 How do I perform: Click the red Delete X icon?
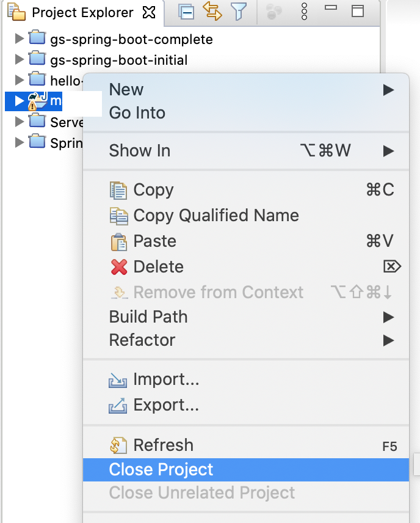click(x=119, y=267)
